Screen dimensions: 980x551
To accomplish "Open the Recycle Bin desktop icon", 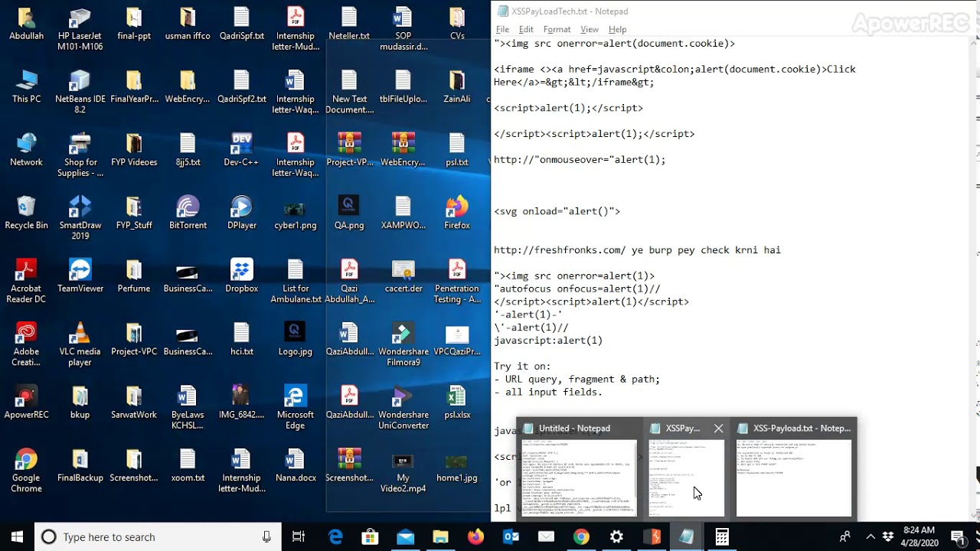I will click(x=26, y=213).
